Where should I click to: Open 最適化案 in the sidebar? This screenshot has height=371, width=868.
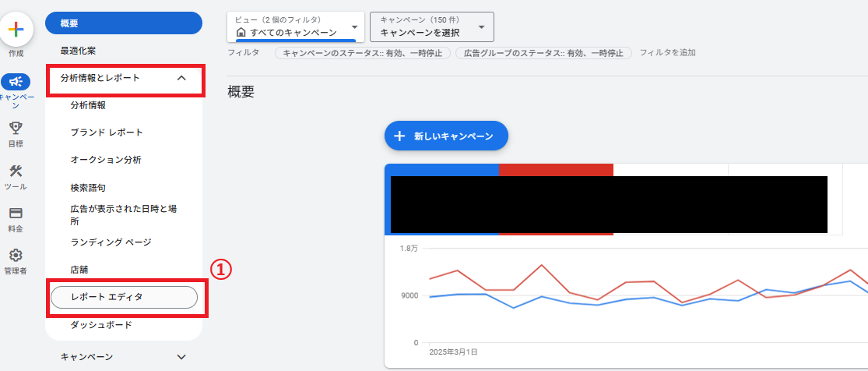pos(78,51)
